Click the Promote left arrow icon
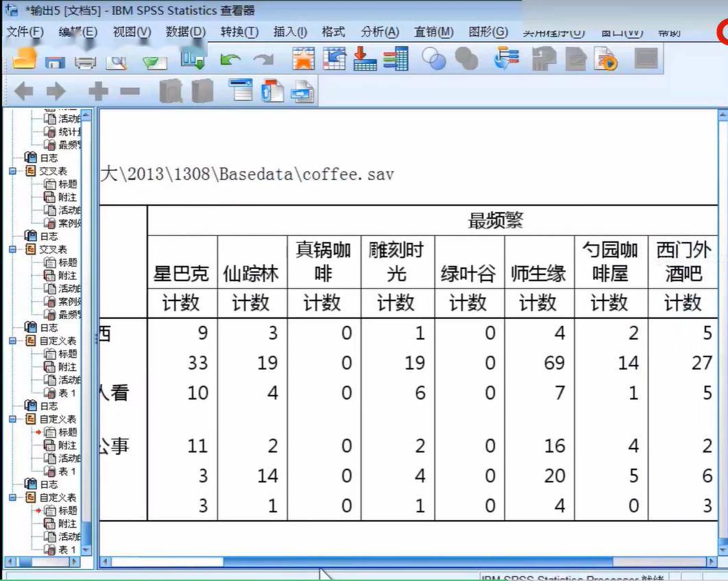Image resolution: width=728 pixels, height=581 pixels. click(24, 91)
